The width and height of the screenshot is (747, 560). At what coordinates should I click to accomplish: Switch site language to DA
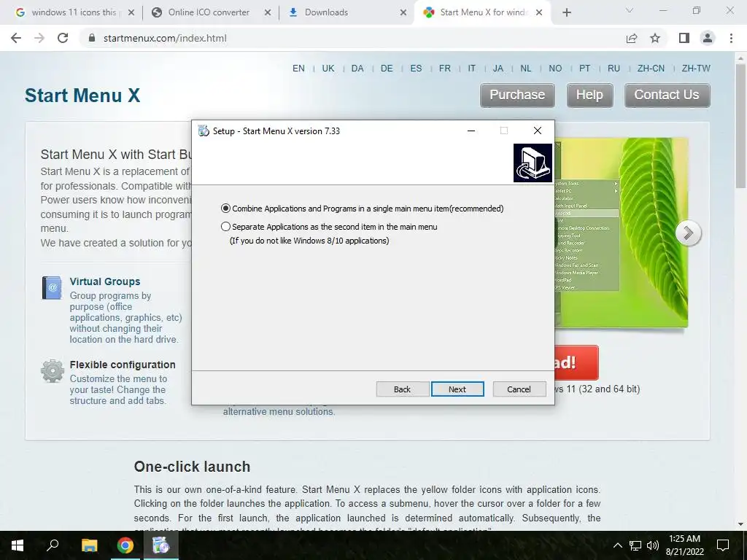[357, 69]
